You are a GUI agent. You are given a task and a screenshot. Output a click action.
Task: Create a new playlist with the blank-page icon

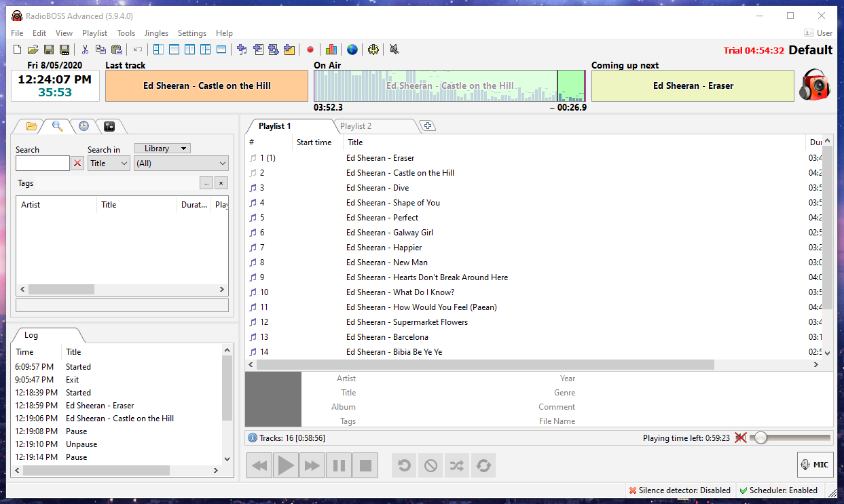click(17, 50)
